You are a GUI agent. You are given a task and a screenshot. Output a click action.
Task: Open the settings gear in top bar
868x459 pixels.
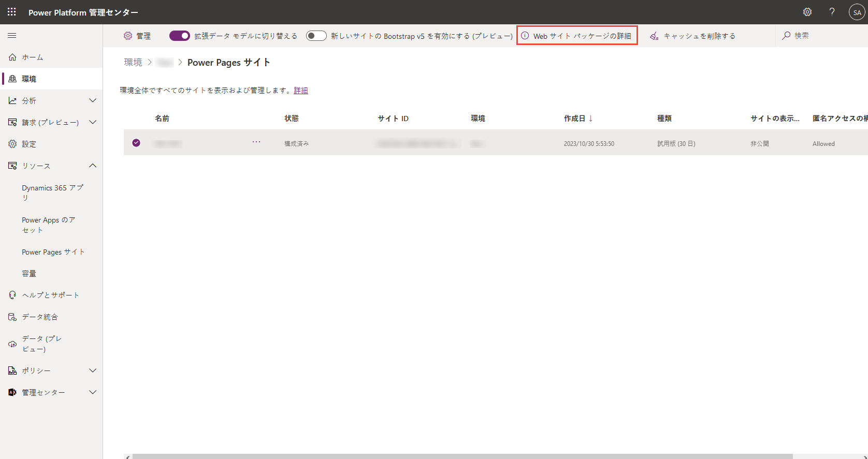807,12
